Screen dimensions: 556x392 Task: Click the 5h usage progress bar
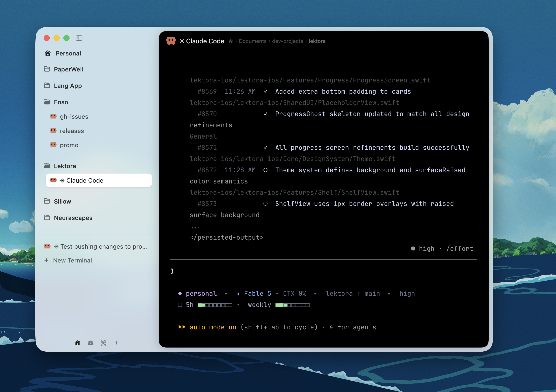point(215,305)
